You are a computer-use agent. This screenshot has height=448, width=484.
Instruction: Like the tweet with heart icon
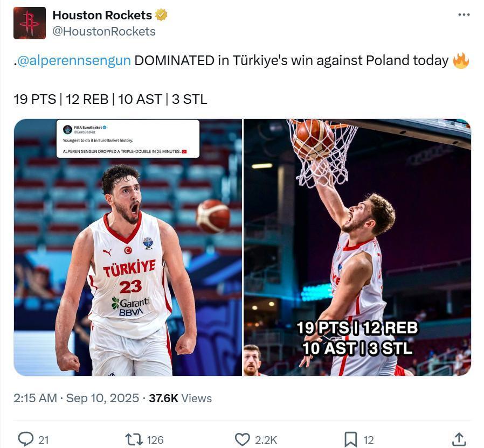pyautogui.click(x=243, y=439)
